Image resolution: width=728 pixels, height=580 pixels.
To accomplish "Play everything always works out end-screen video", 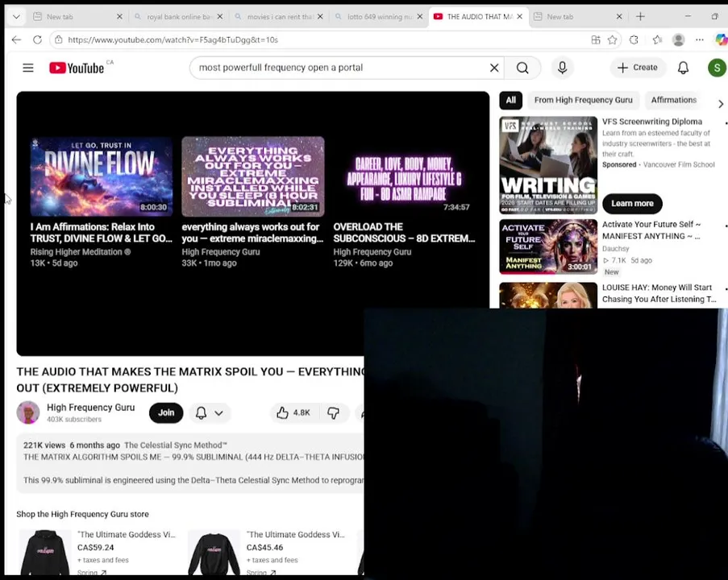I will click(252, 176).
